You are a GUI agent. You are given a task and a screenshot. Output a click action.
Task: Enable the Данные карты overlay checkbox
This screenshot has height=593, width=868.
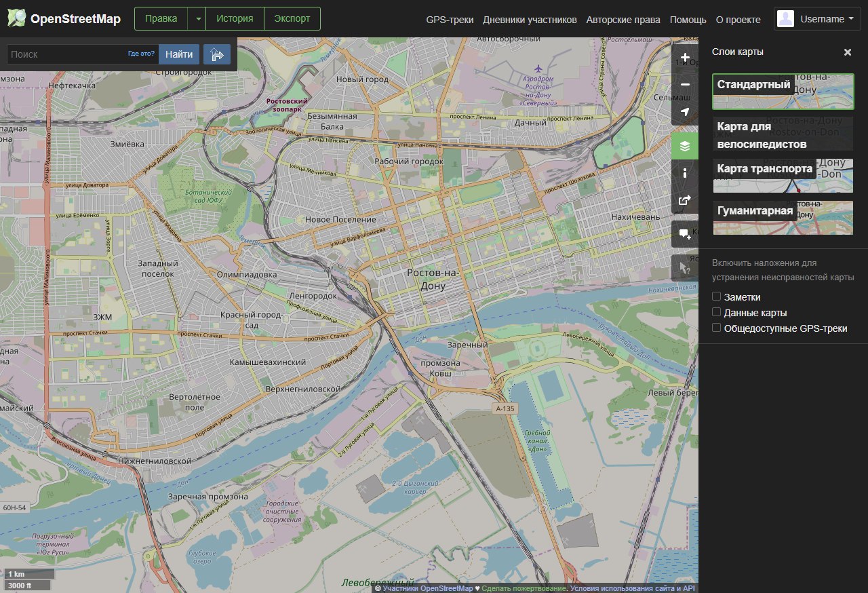pyautogui.click(x=716, y=312)
